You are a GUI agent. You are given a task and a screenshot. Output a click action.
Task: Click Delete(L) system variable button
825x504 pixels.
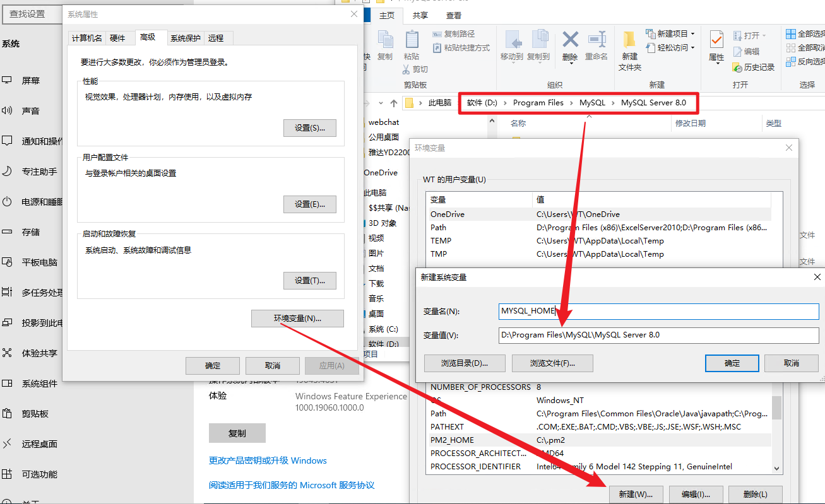click(x=756, y=495)
